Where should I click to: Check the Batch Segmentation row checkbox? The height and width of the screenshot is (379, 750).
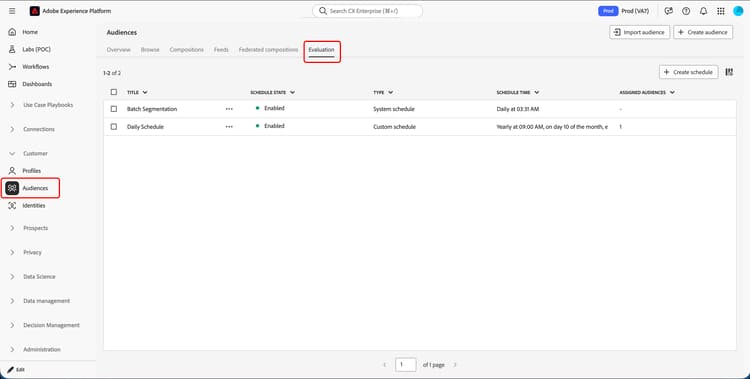coord(114,109)
